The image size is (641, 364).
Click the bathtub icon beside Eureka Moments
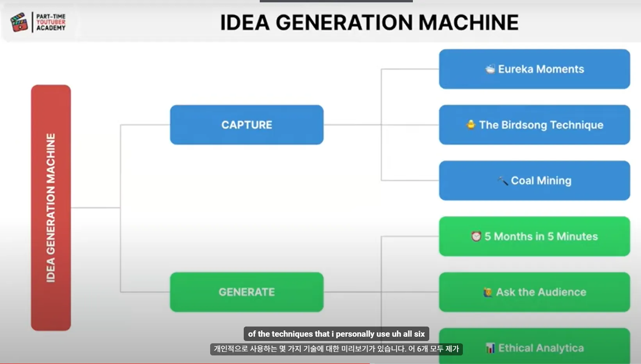(490, 69)
